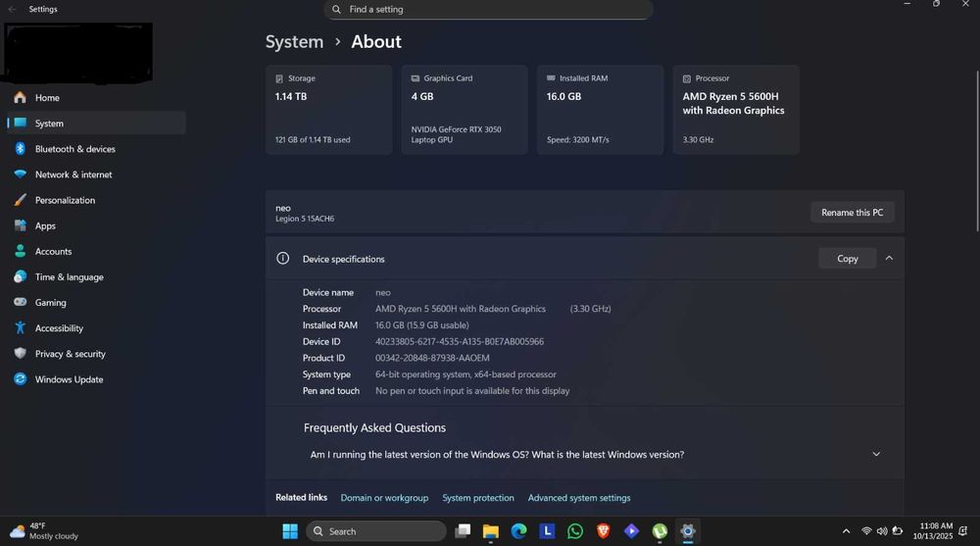This screenshot has width=980, height=546.
Task: Open the System protection link
Action: coord(478,498)
